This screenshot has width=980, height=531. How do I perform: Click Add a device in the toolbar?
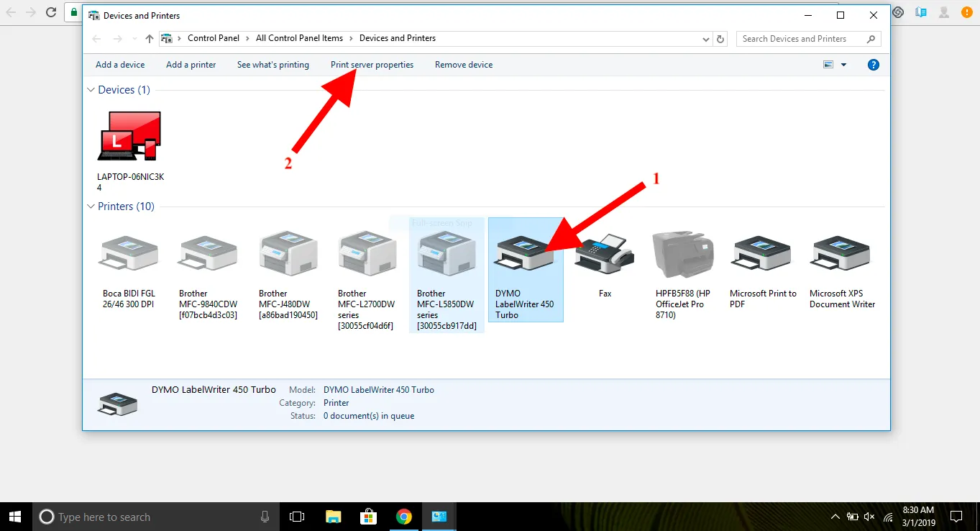[x=120, y=65]
